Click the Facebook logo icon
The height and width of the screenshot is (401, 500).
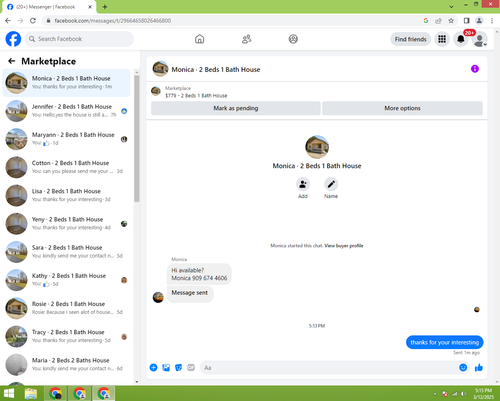(x=13, y=39)
